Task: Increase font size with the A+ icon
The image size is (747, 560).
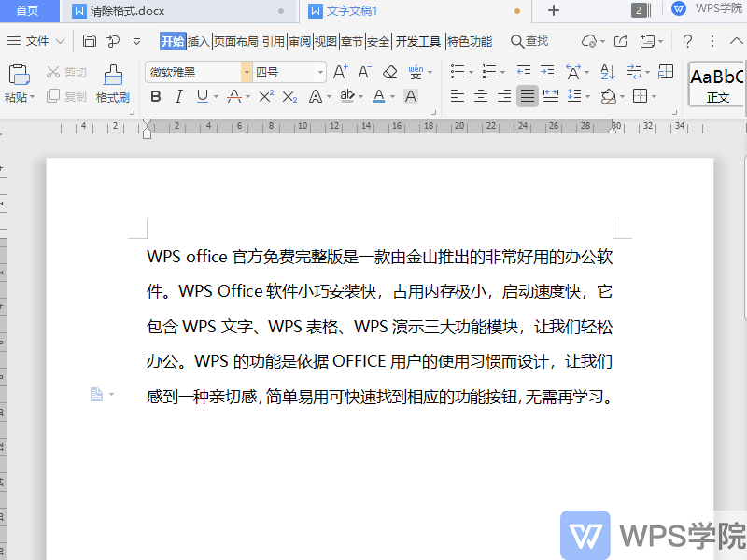Action: pos(341,72)
